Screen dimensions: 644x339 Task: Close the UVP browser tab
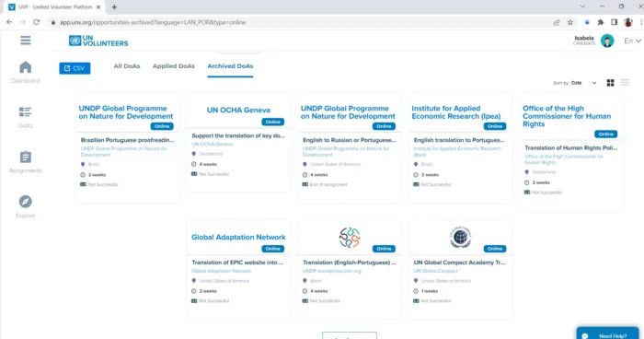point(98,7)
